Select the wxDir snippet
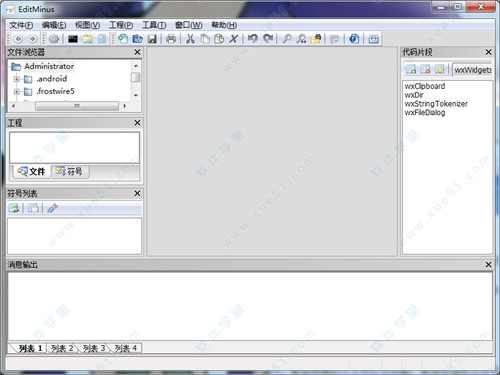Viewport: 500px width, 375px height. [414, 95]
